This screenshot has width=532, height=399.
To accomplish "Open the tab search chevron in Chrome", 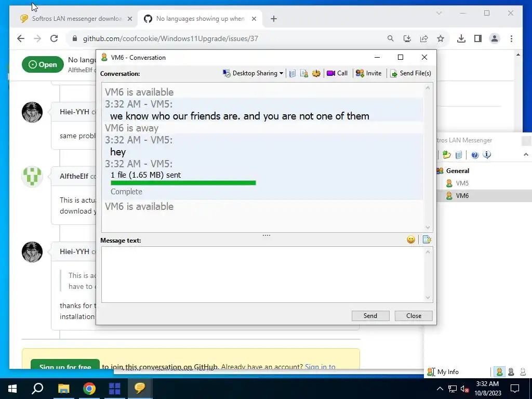I will point(439,13).
